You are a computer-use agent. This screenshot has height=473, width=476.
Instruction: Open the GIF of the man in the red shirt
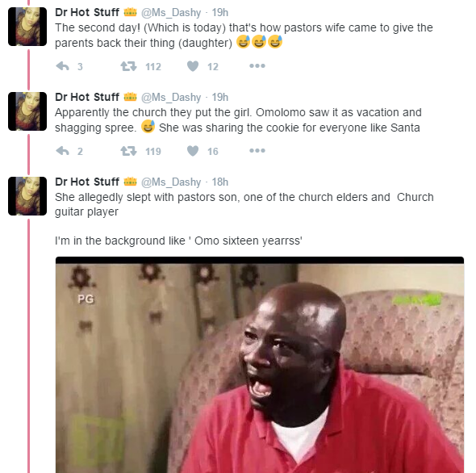[260, 365]
